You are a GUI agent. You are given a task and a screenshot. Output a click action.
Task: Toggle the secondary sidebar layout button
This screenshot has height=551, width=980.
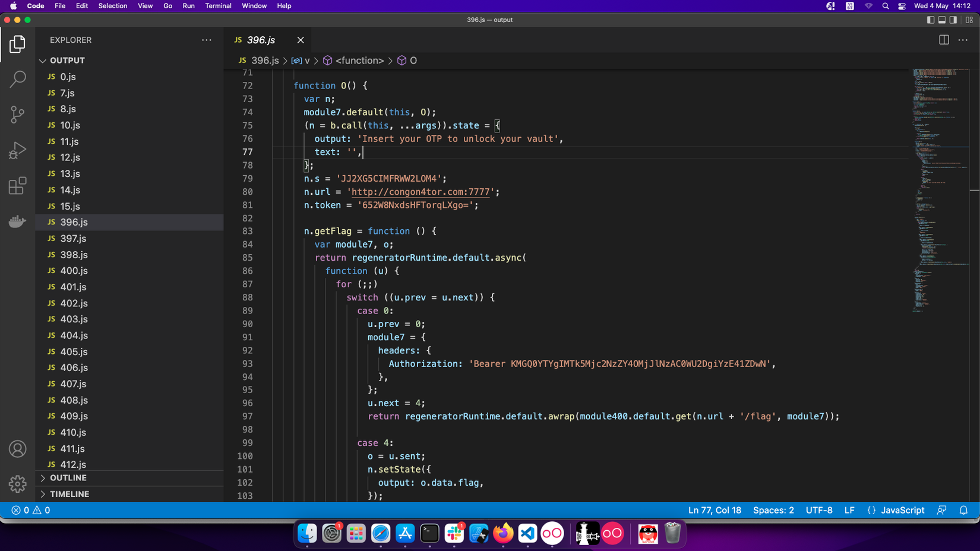(953, 20)
